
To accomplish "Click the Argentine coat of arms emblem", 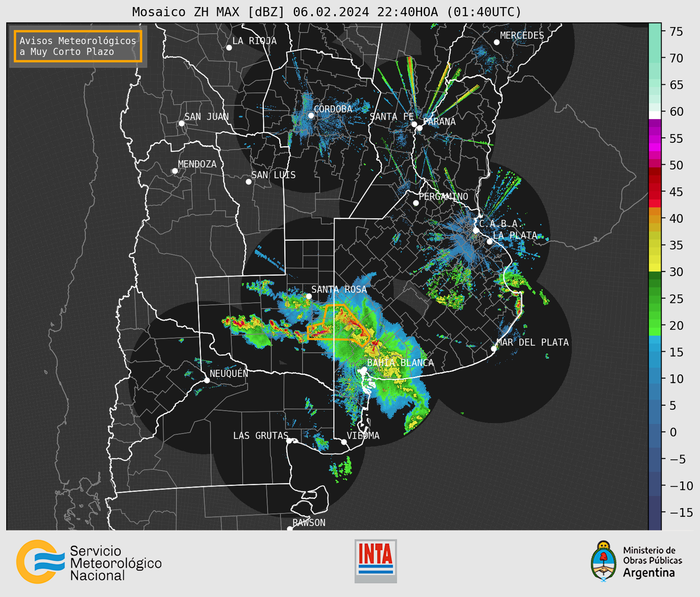I will 604,561.
